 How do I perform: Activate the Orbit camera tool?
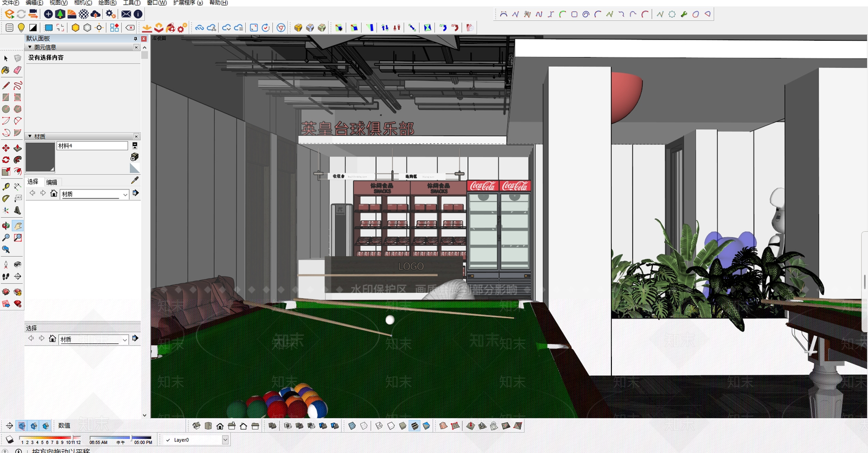click(x=5, y=225)
